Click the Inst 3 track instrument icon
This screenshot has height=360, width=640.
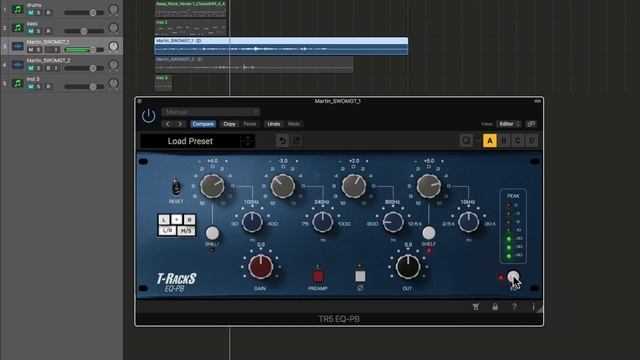pos(17,83)
